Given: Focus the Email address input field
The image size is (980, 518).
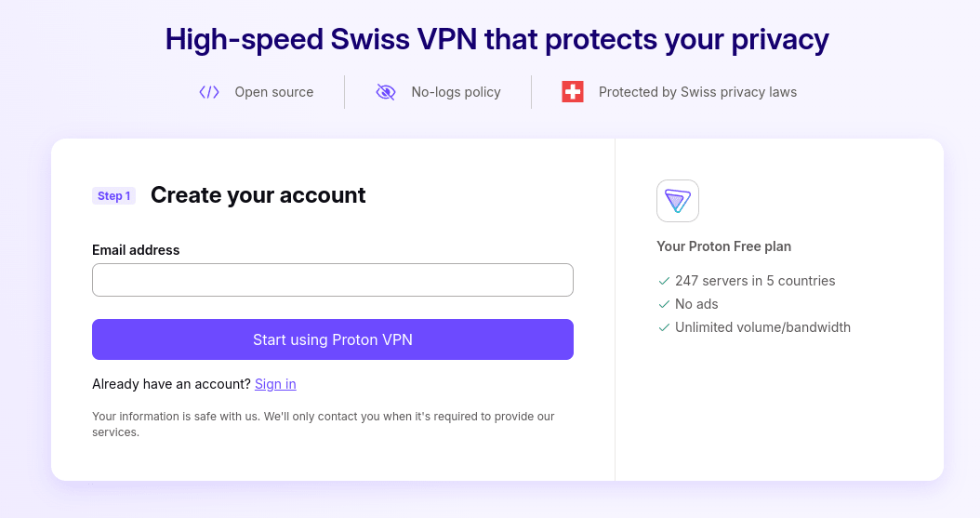Looking at the screenshot, I should click(332, 280).
